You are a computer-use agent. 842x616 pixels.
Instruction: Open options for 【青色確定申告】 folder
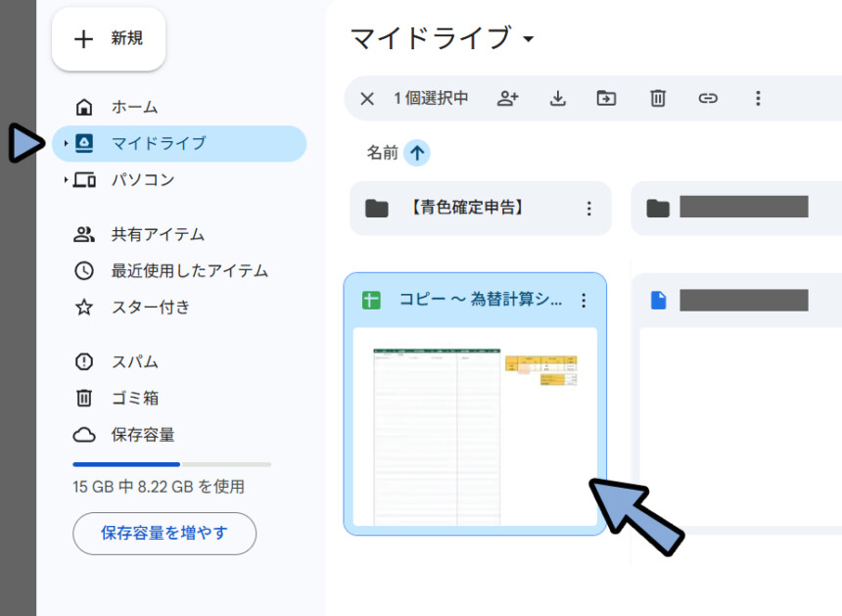click(x=589, y=209)
